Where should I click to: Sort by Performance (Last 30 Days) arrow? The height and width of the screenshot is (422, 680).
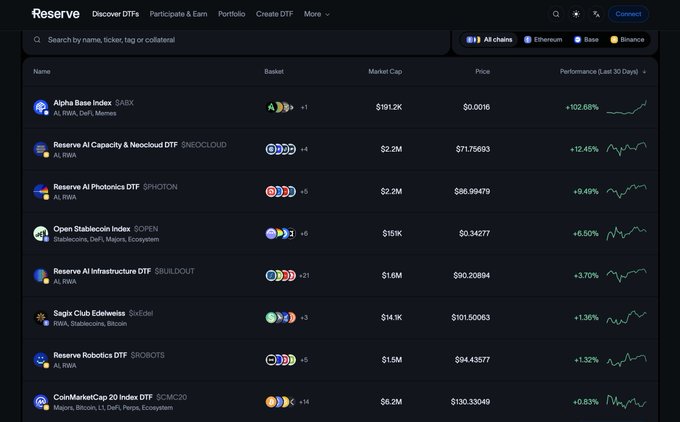pos(644,72)
